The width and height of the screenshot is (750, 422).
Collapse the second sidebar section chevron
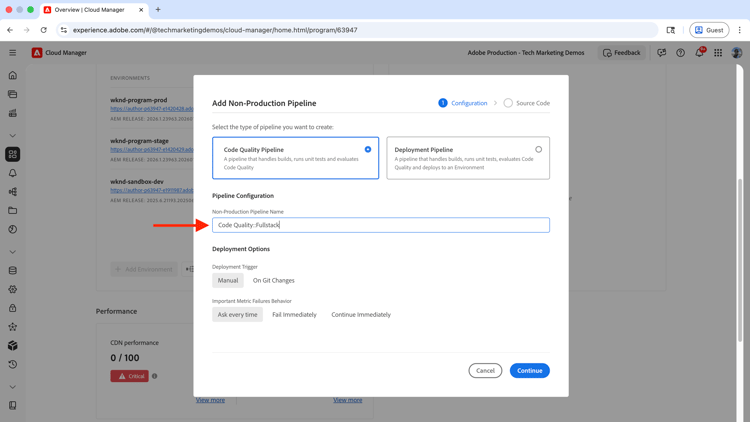12,252
